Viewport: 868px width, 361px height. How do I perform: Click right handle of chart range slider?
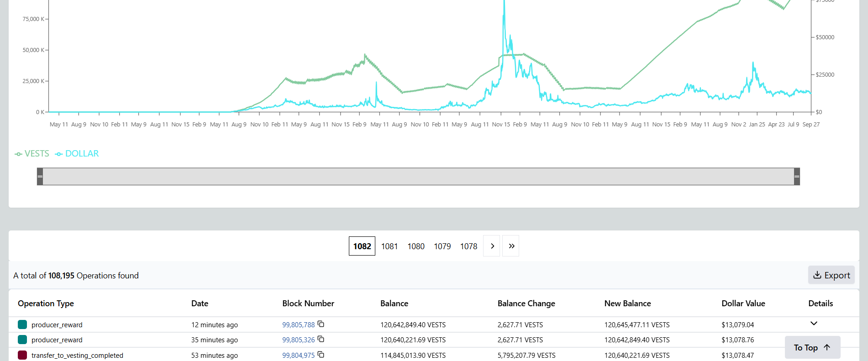(x=797, y=177)
